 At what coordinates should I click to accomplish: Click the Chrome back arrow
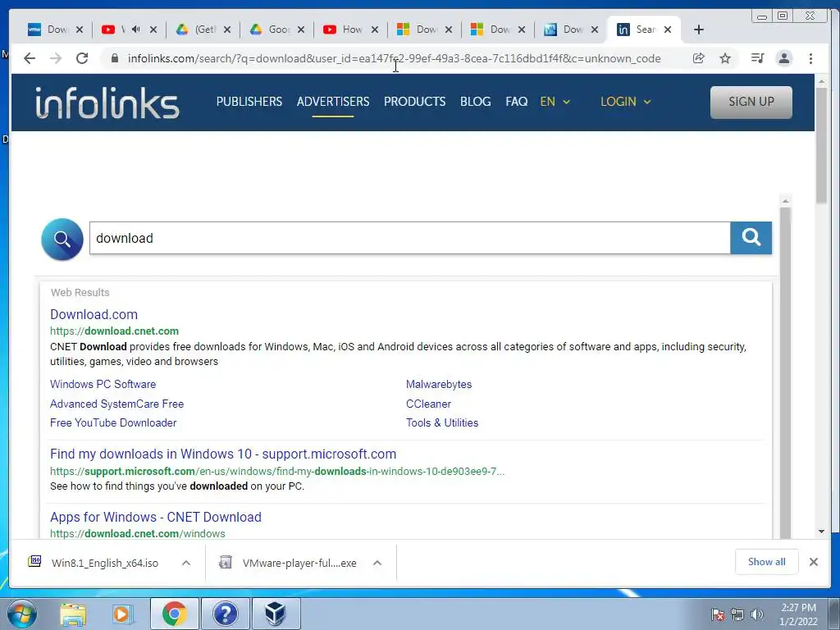pos(30,58)
